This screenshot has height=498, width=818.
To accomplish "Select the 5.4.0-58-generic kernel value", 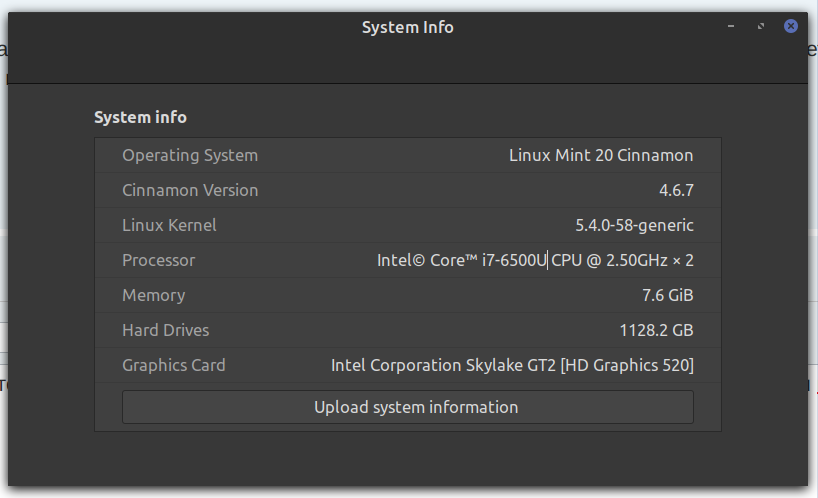I will pyautogui.click(x=634, y=225).
